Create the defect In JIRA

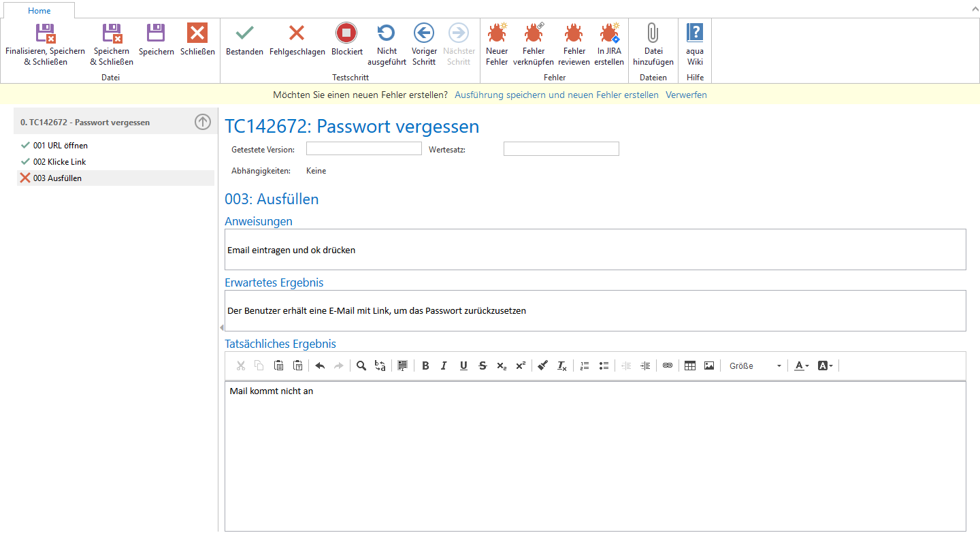[x=609, y=44]
